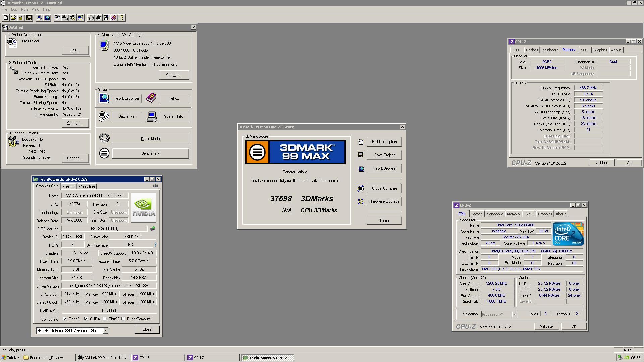Click the Iniciar start button
This screenshot has height=362, width=644.
click(x=10, y=358)
